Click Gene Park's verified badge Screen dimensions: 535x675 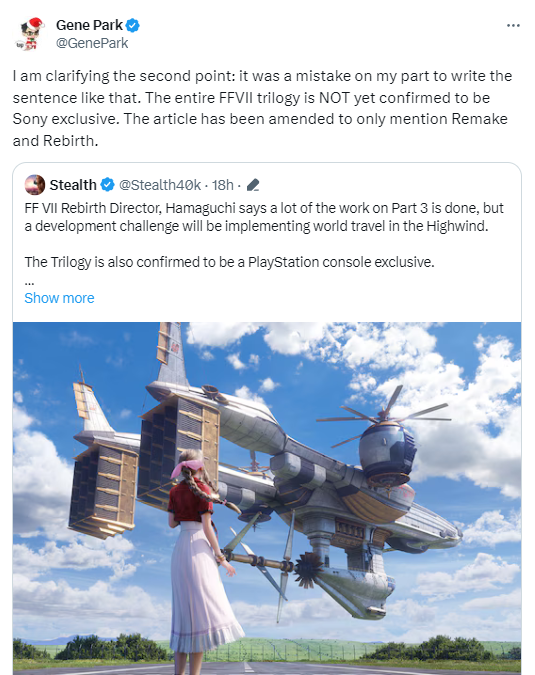[133, 25]
